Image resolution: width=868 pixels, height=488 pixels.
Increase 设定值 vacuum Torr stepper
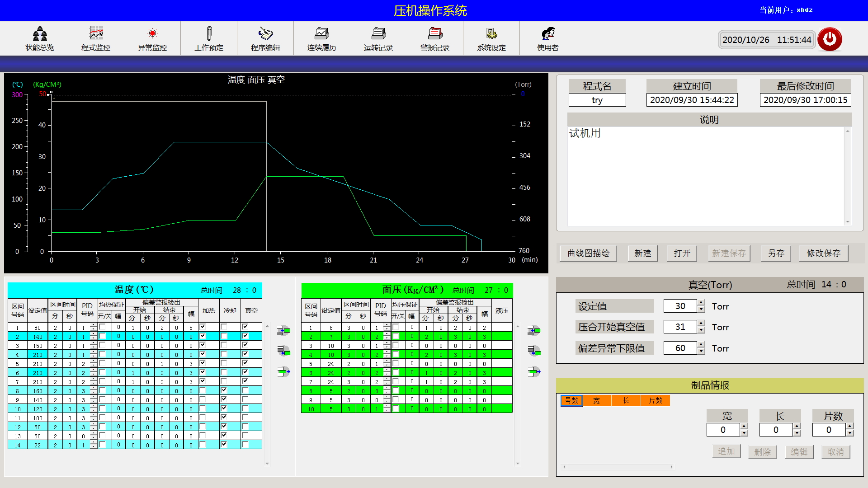pyautogui.click(x=701, y=303)
